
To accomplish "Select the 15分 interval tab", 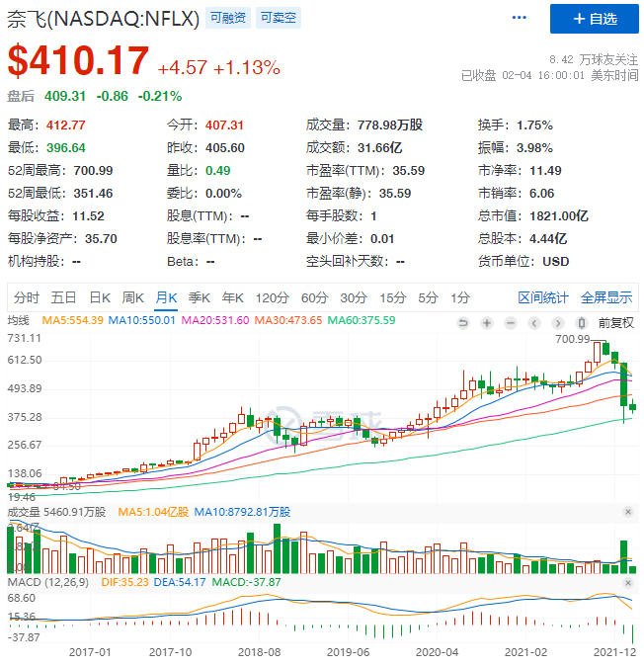I will click(393, 297).
